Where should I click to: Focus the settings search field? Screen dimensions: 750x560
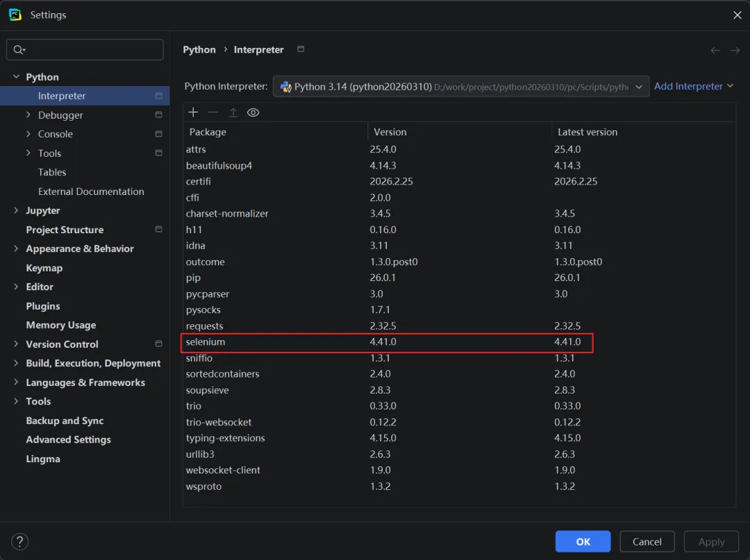point(85,50)
